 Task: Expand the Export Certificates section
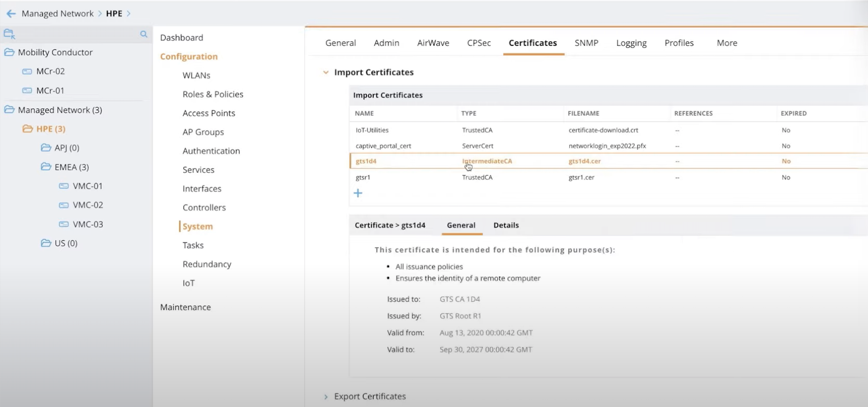point(326,396)
